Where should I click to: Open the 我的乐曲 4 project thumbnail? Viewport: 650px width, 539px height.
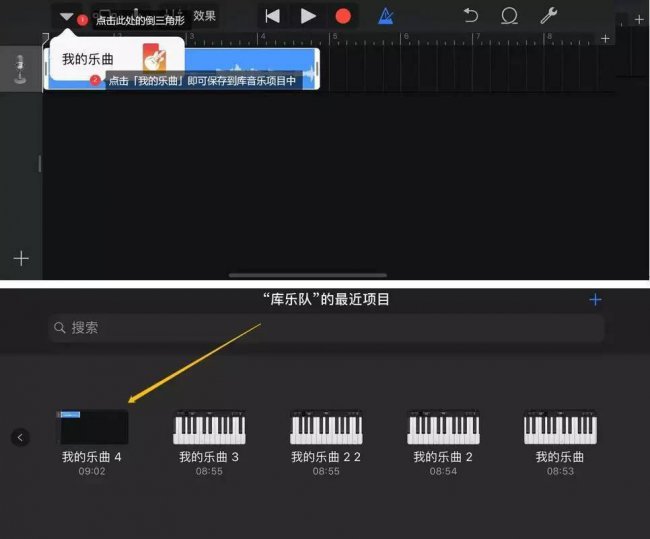click(x=92, y=427)
